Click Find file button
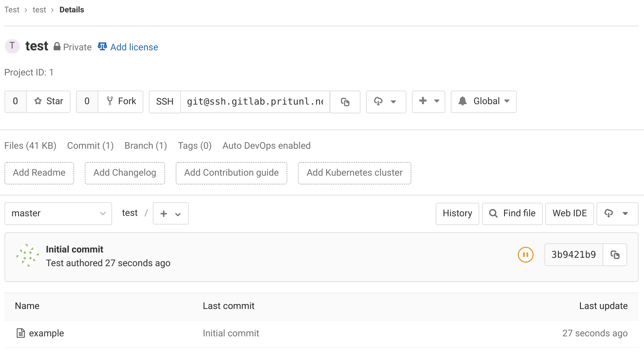644x354 pixels. (x=512, y=214)
